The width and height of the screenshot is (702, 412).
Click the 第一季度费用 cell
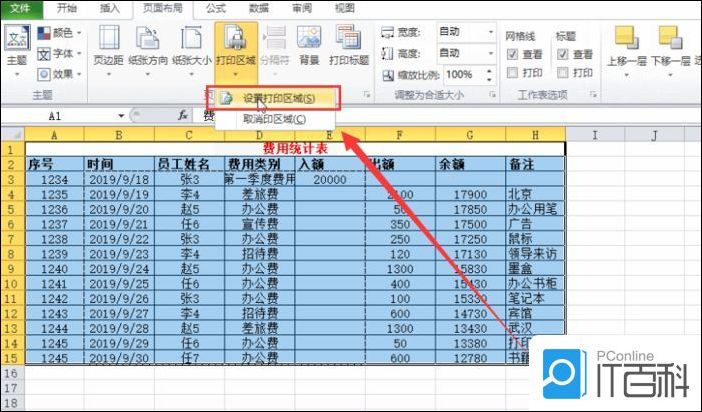[x=260, y=180]
